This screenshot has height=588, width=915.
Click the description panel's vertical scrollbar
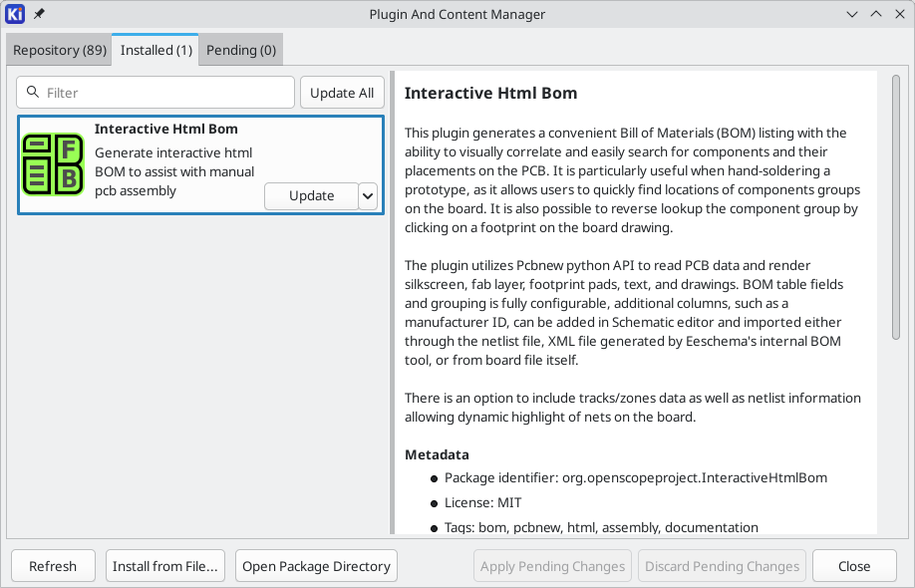tap(895, 209)
